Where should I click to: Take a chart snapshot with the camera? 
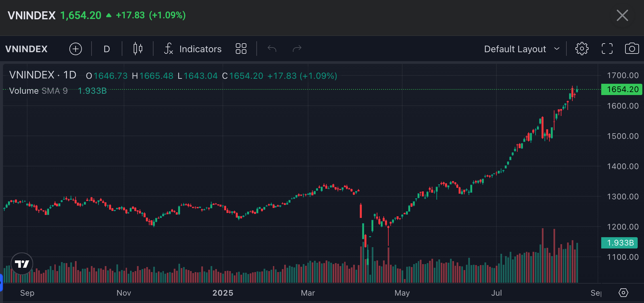pyautogui.click(x=632, y=49)
